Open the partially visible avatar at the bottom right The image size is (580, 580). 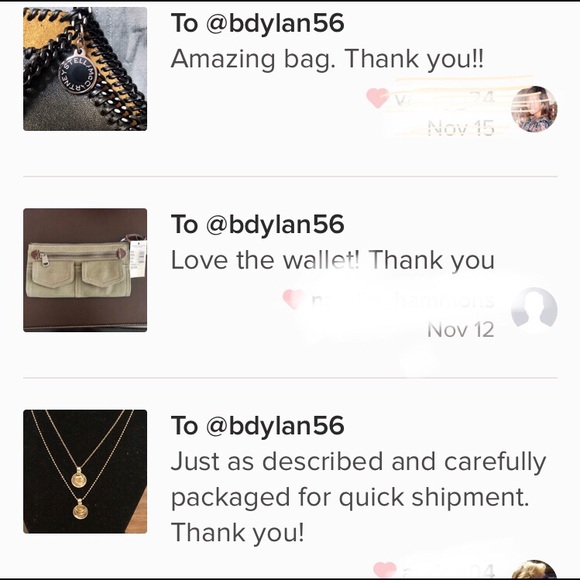[x=534, y=570]
